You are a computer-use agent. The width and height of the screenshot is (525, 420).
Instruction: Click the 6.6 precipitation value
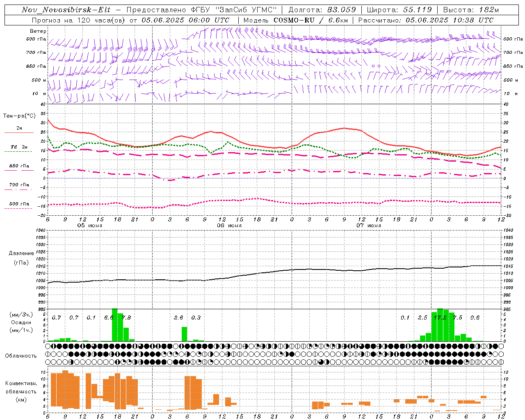[x=109, y=317]
